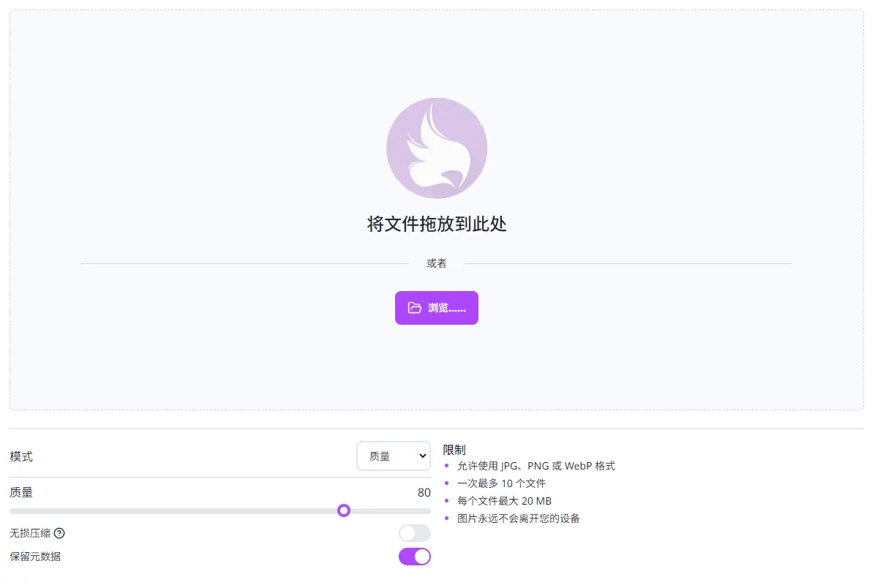875x588 pixels.
Task: Click the 模式 label
Action: 21,456
